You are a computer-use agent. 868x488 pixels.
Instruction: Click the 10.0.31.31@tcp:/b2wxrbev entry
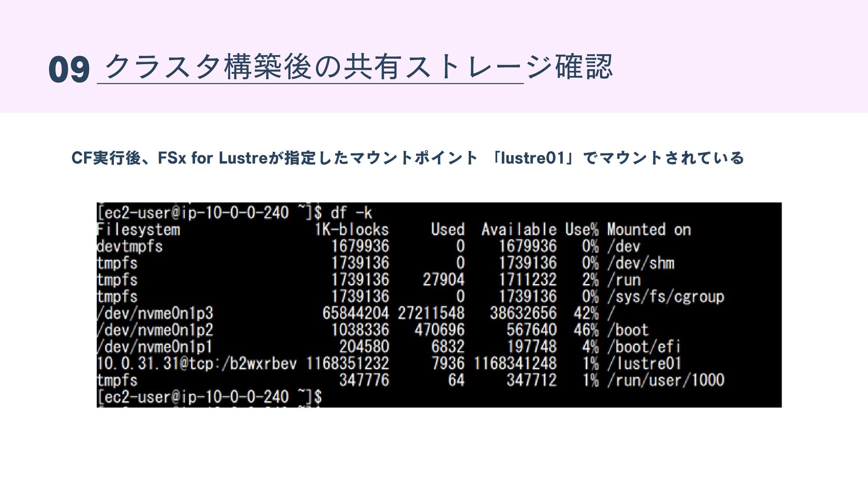pos(197,363)
